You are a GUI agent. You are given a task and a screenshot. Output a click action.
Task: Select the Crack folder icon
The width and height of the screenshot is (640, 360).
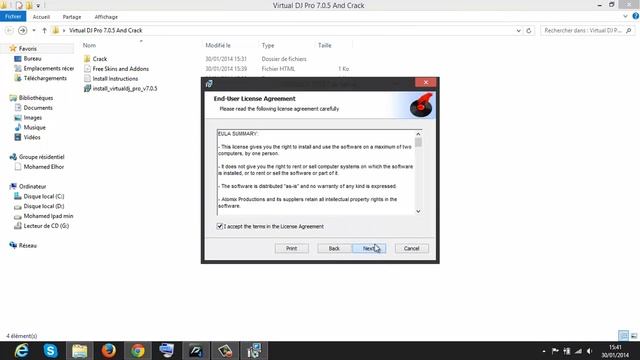[x=87, y=59]
